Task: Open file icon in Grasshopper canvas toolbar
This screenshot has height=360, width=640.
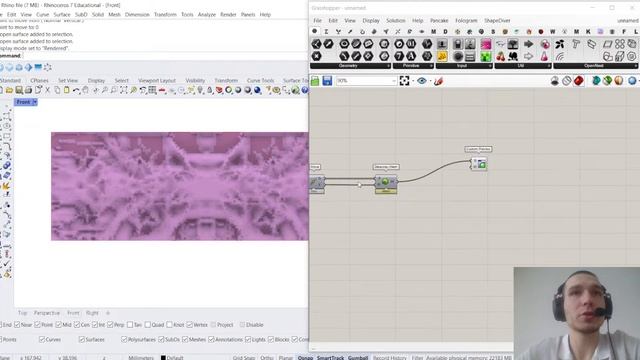Action: (x=315, y=81)
